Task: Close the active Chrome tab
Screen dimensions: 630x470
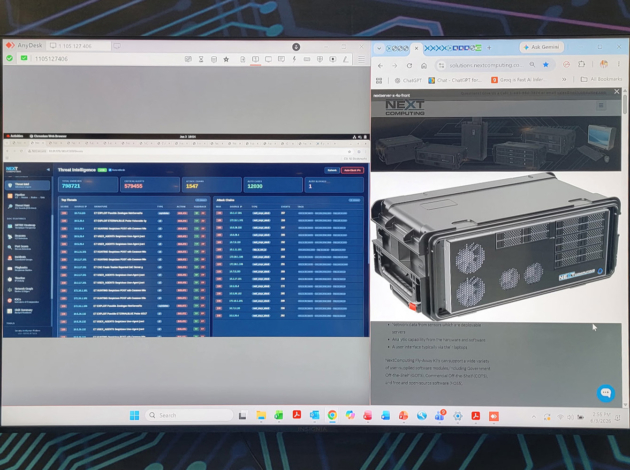Action: click(416, 48)
